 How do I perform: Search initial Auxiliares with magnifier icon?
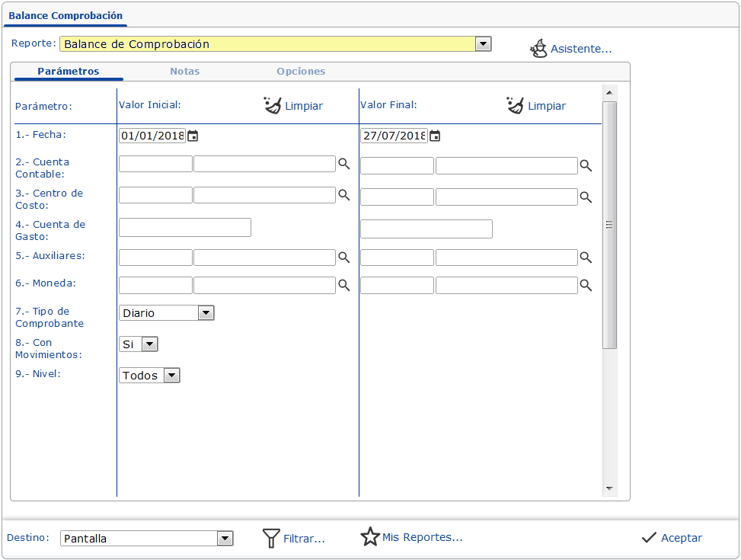pos(344,258)
